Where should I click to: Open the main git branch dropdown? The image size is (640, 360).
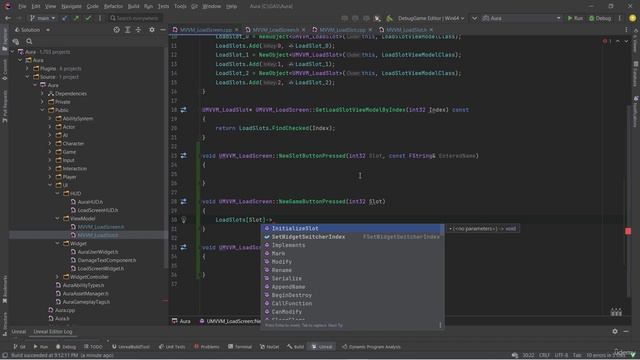[42, 18]
